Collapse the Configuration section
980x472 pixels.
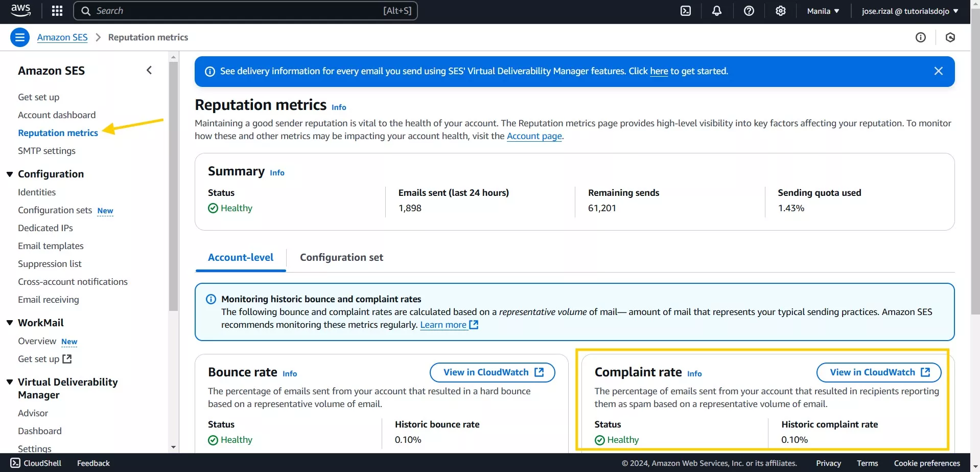10,174
